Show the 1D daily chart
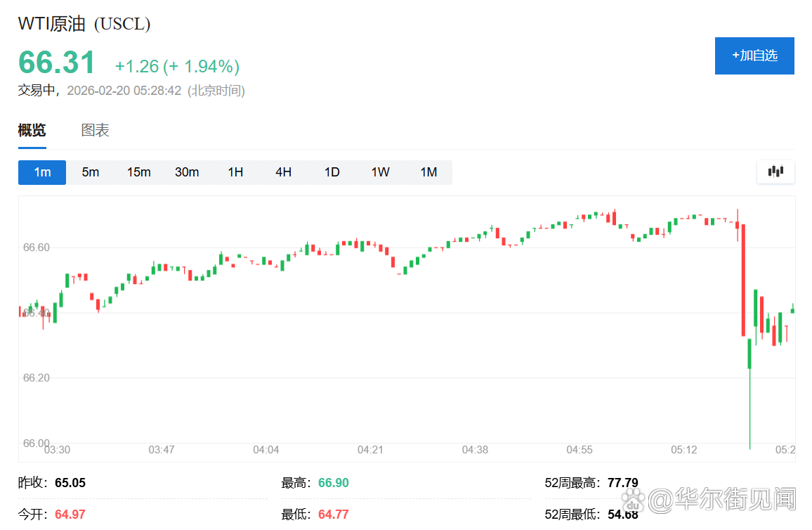Viewport: 812px width, 530px height. 332,172
